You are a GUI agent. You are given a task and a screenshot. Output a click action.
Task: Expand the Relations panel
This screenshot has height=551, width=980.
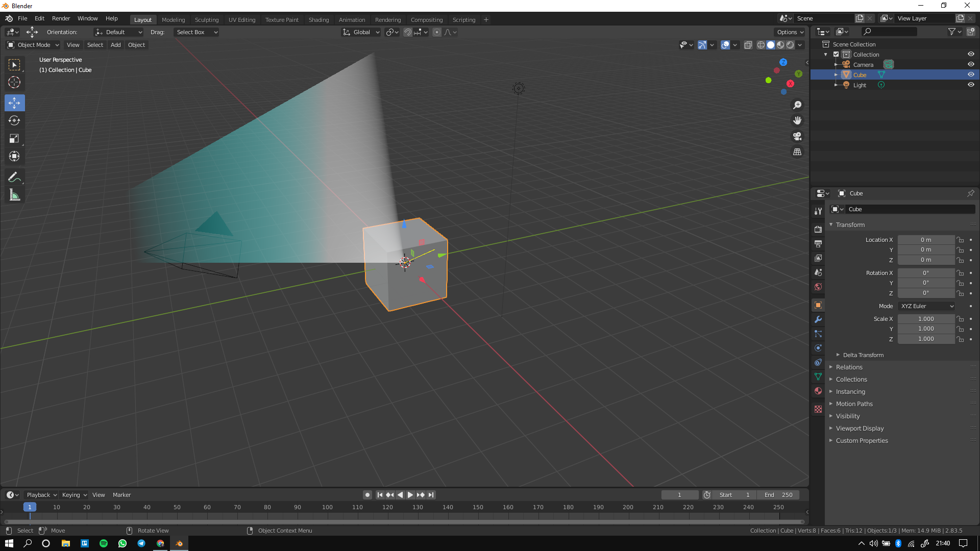(x=849, y=367)
